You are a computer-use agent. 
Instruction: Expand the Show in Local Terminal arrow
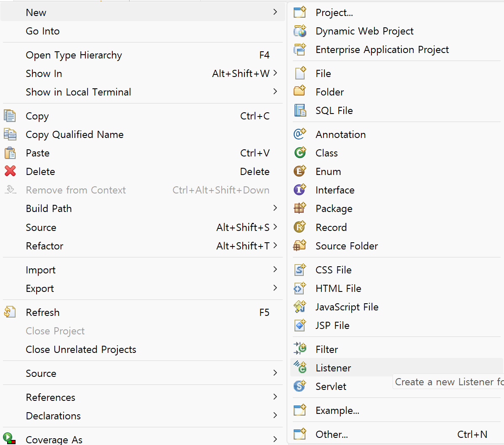[x=275, y=92]
